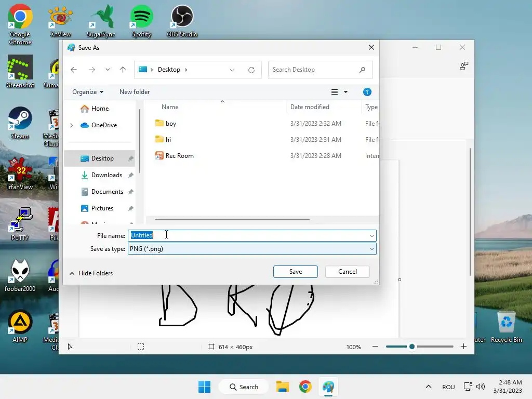Refresh the Desktop folder view
This screenshot has width=532, height=399.
coord(251,70)
